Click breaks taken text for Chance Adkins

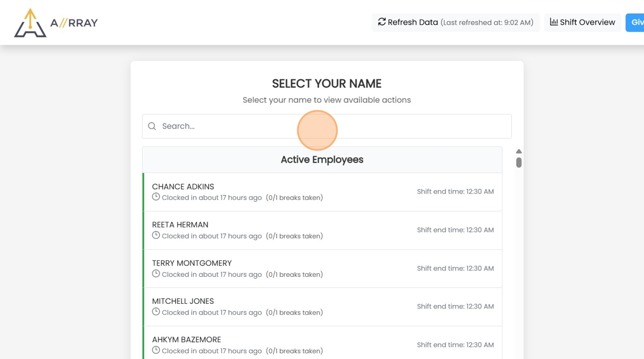[294, 198]
